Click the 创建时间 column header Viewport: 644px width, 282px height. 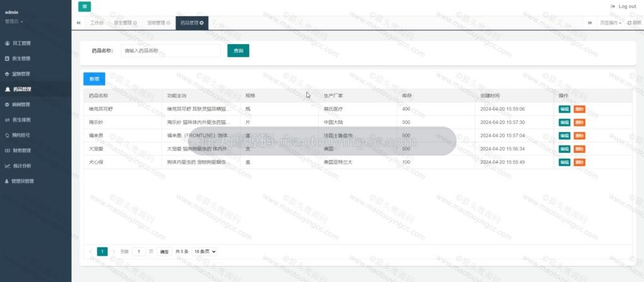click(490, 96)
